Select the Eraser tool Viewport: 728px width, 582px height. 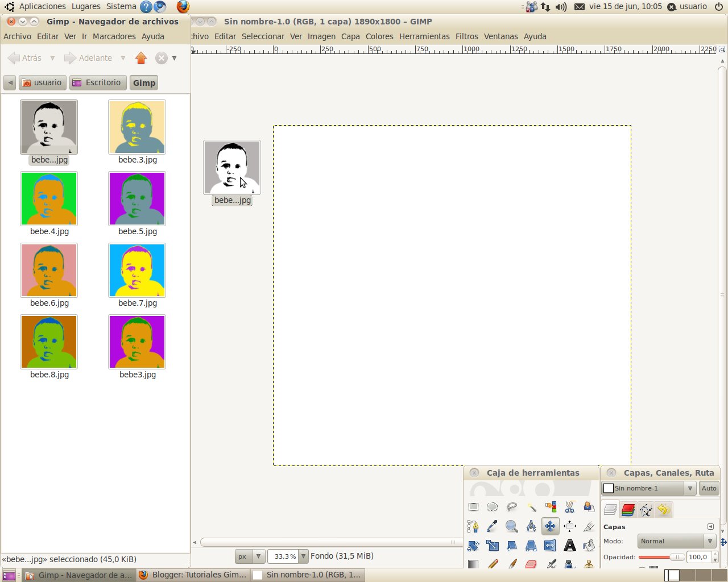[x=531, y=564]
